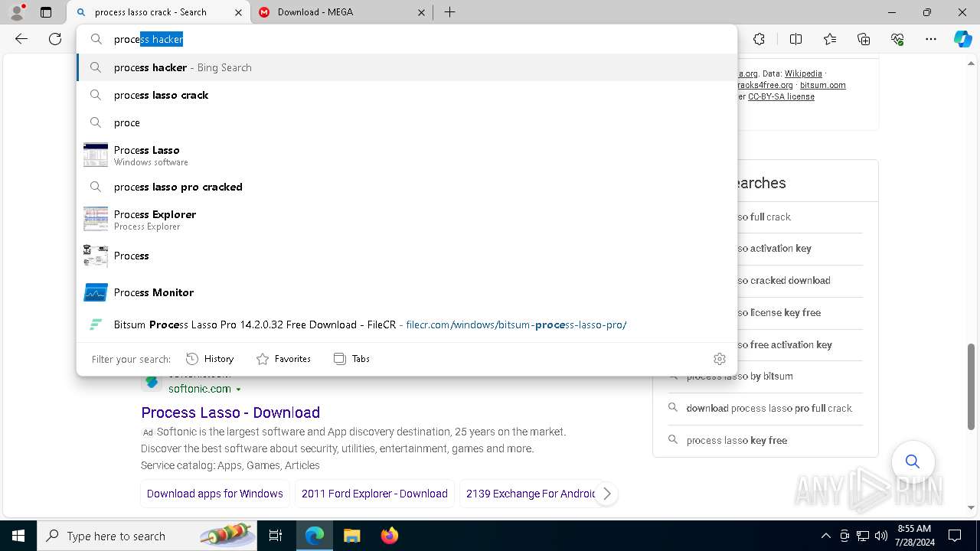Open the Extensions puzzle icon
Viewport: 980px width, 551px height.
pos(759,39)
